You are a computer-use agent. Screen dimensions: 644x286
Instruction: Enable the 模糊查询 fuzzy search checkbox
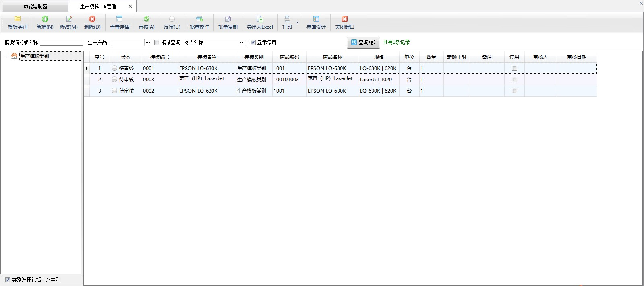(157, 43)
